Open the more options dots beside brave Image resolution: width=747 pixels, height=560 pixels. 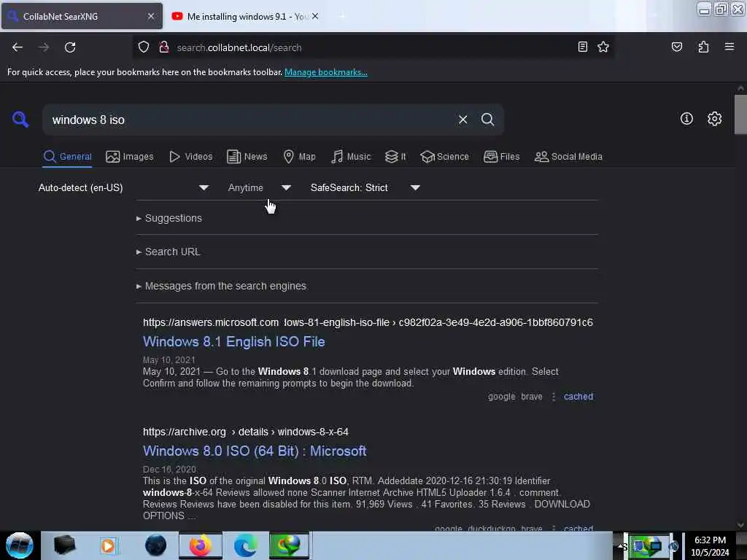point(553,397)
